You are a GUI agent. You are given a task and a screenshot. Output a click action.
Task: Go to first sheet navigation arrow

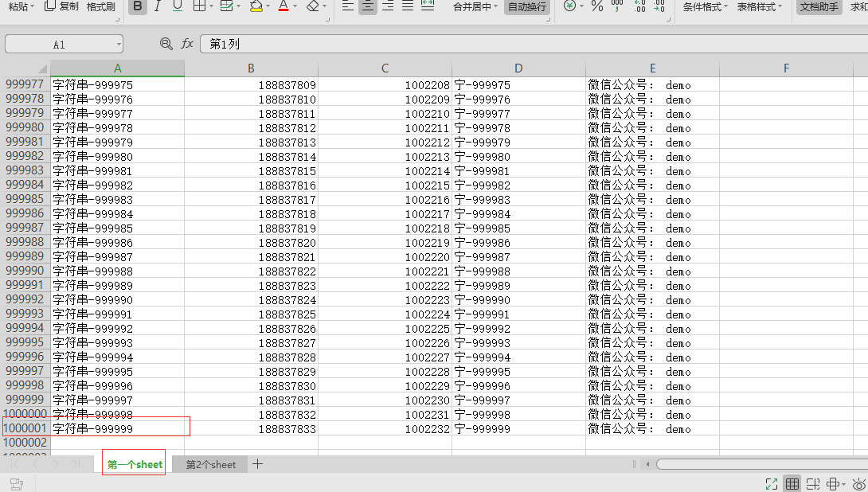(15, 464)
